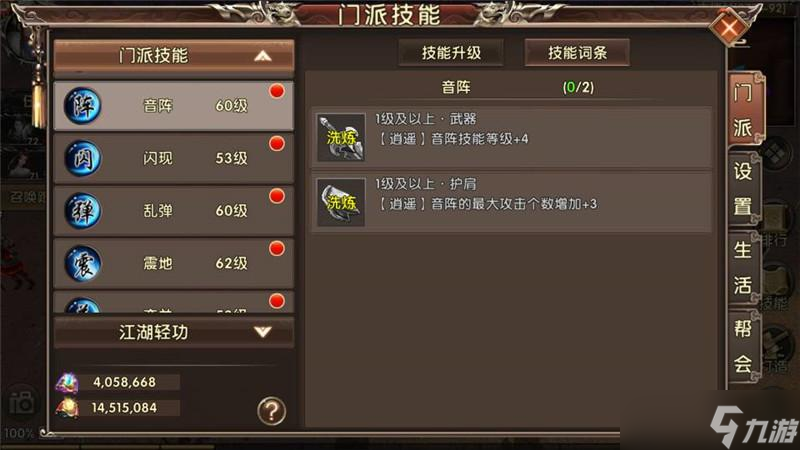Open the 帮会 side tab
Screen dimensions: 800x450
click(743, 346)
